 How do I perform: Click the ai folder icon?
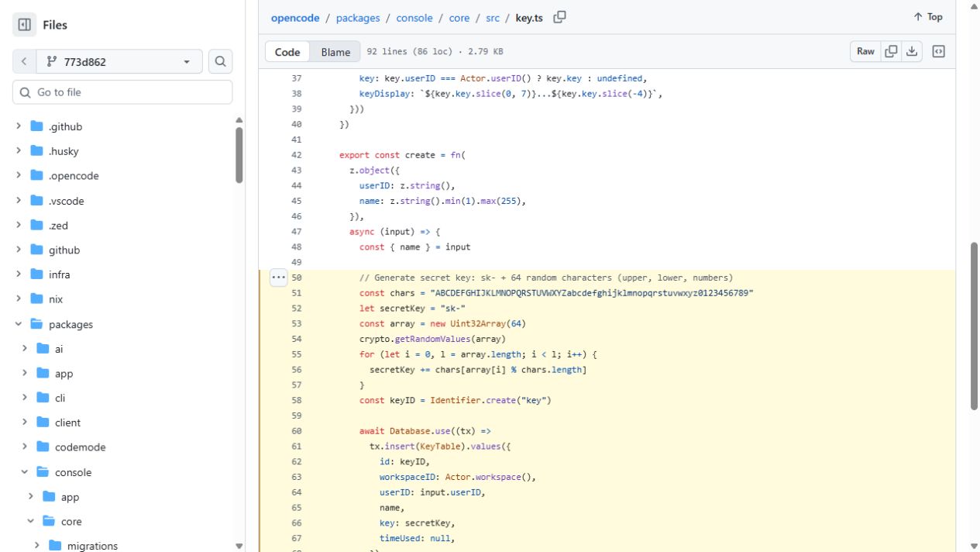coord(43,349)
